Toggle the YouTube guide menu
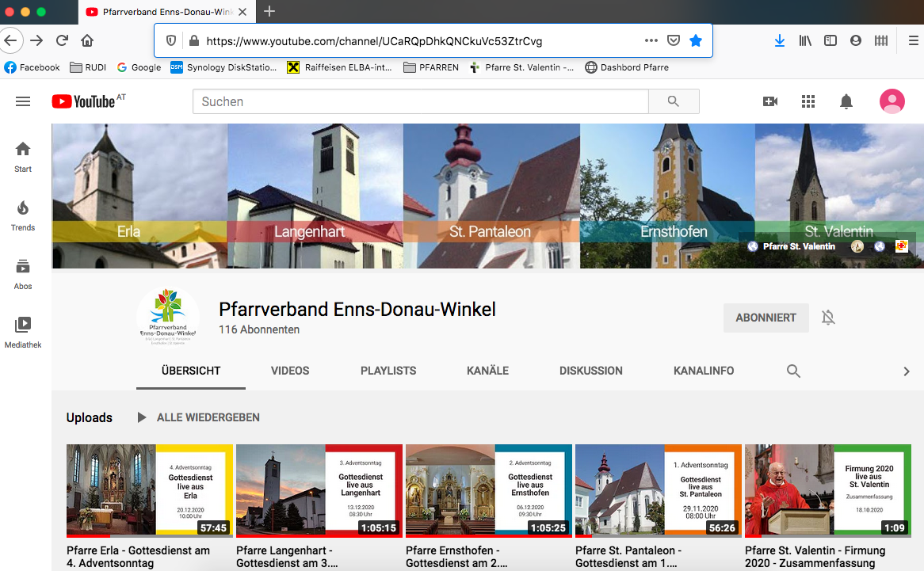Image resolution: width=924 pixels, height=571 pixels. (23, 101)
